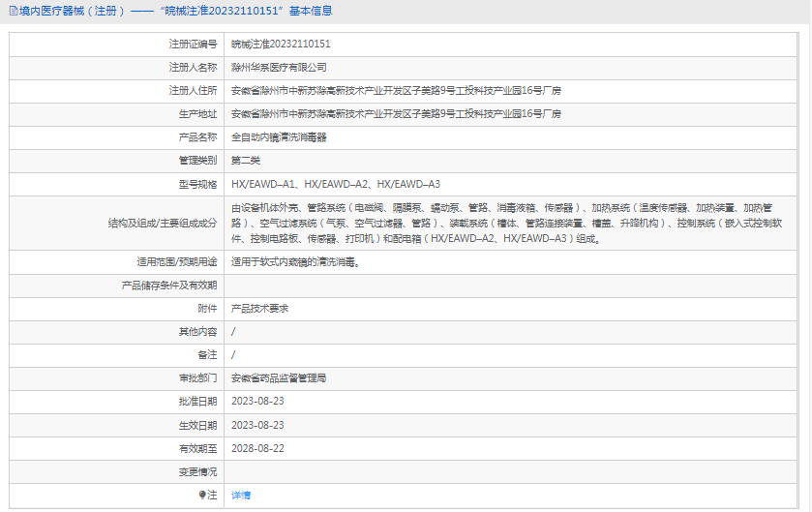Click the model spec HX/EAWD-A1 text
Viewport: 812px width, 512px height.
(x=263, y=184)
